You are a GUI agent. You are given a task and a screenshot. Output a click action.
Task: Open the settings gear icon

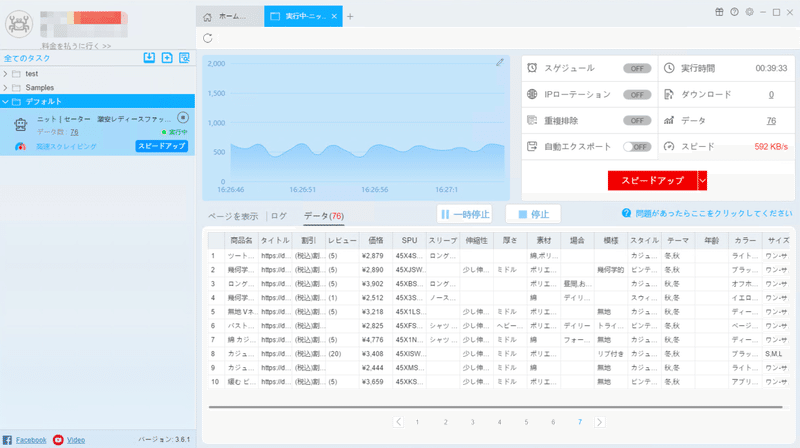coord(749,12)
